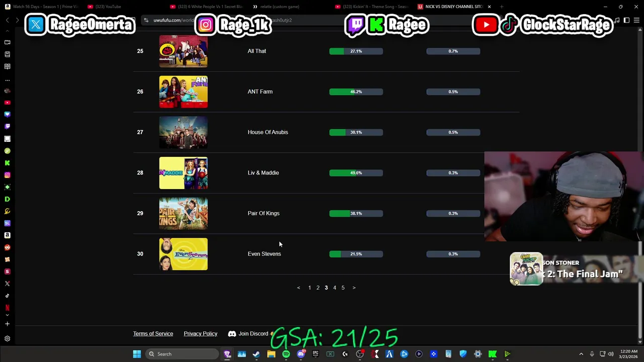Open the browser music player icon

click(617, 20)
